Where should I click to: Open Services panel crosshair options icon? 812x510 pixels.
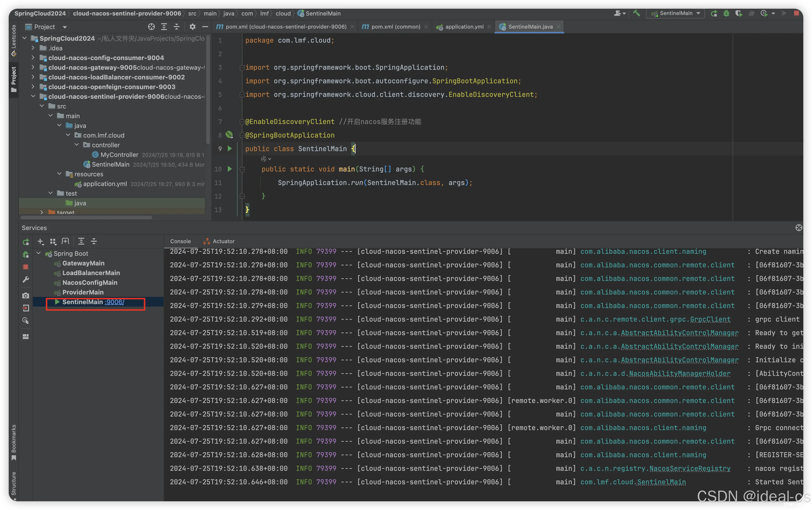coord(798,228)
